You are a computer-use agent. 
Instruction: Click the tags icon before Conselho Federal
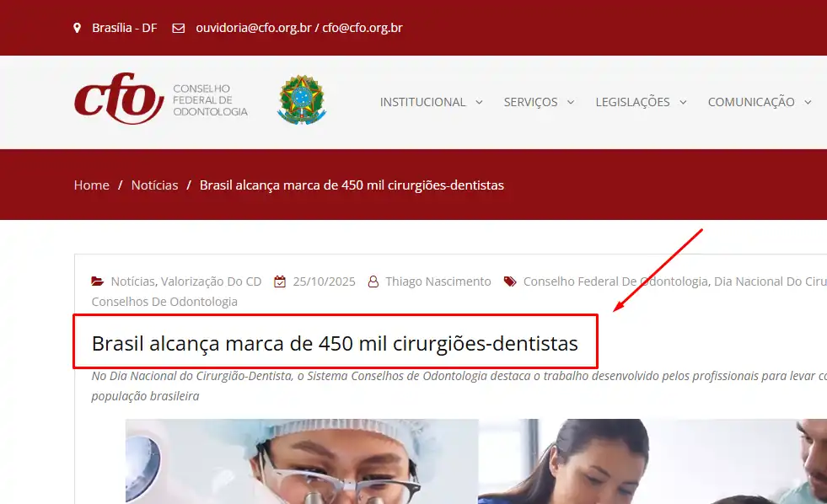(510, 281)
